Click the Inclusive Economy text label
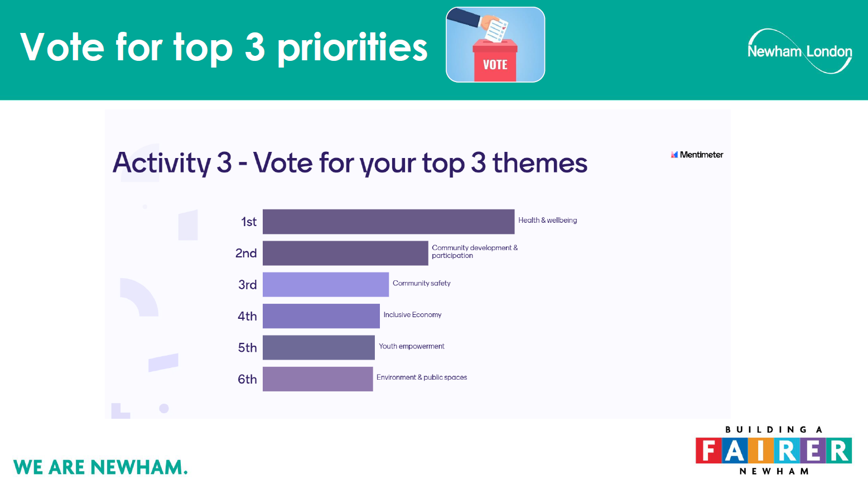The height and width of the screenshot is (488, 868). click(412, 315)
